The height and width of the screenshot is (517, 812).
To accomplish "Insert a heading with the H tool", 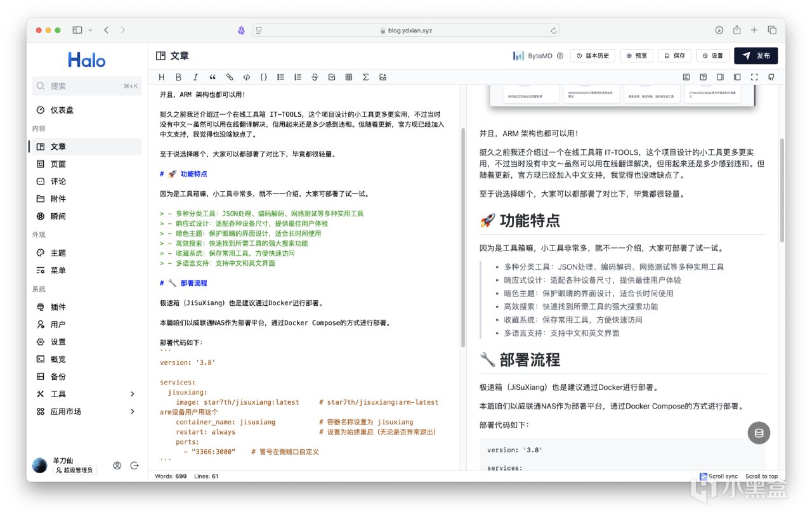I will click(x=161, y=77).
